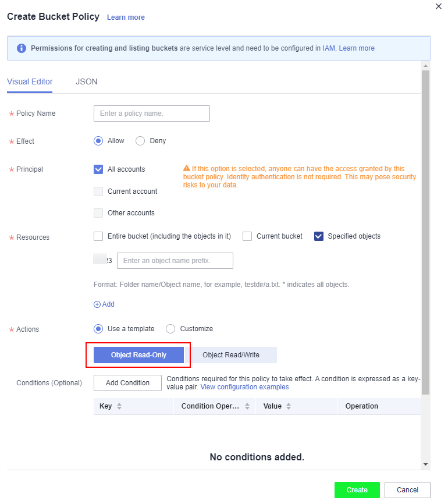Click the scrollbar up arrow
Image resolution: width=448 pixels, height=504 pixels.
tap(425, 66)
